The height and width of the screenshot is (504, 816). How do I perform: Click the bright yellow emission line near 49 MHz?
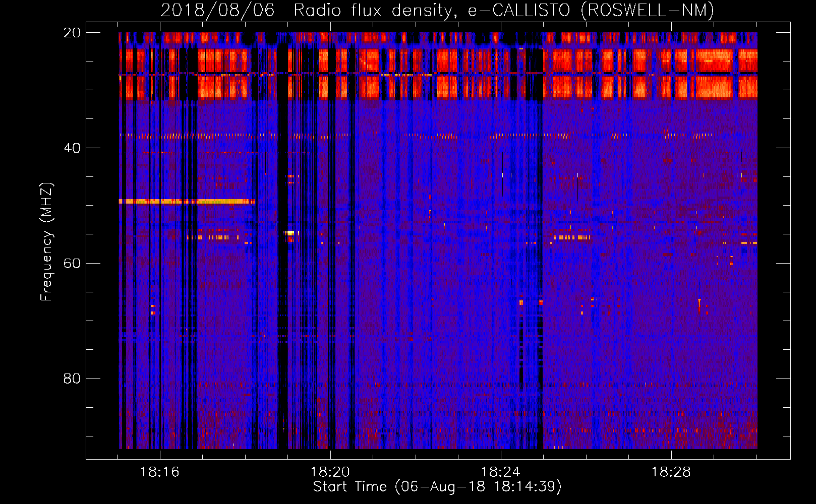(x=187, y=202)
